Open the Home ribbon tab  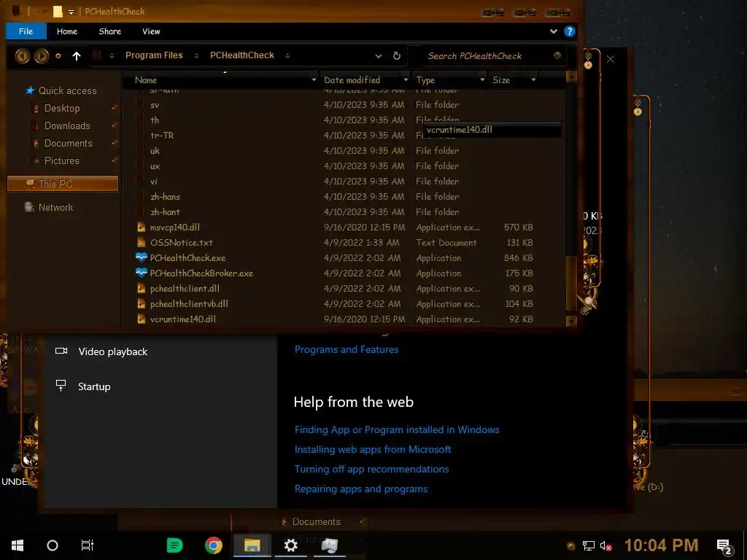pos(66,31)
